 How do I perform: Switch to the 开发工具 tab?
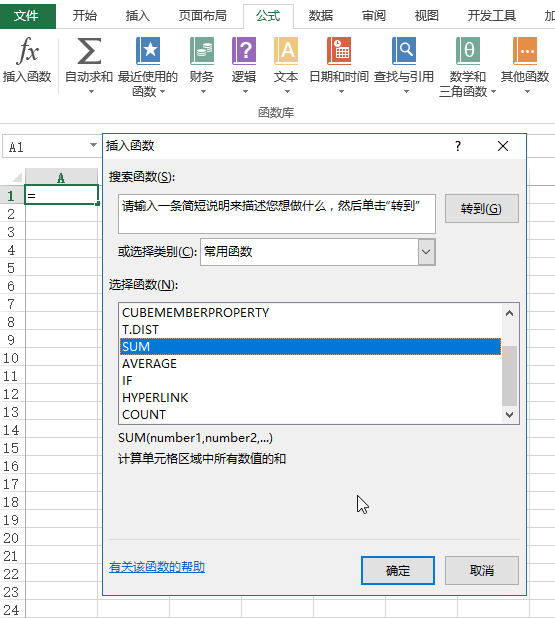pos(492,16)
